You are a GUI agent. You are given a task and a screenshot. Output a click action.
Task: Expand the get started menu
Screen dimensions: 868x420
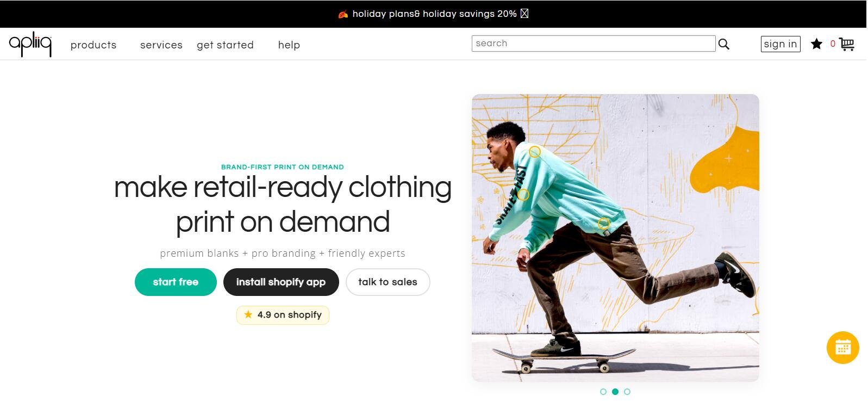(x=225, y=45)
